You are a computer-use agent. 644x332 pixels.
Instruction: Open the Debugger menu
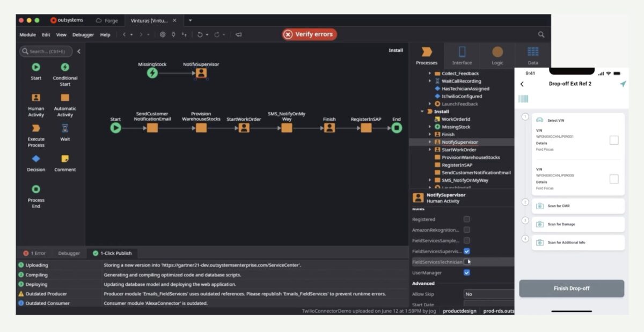pos(83,35)
